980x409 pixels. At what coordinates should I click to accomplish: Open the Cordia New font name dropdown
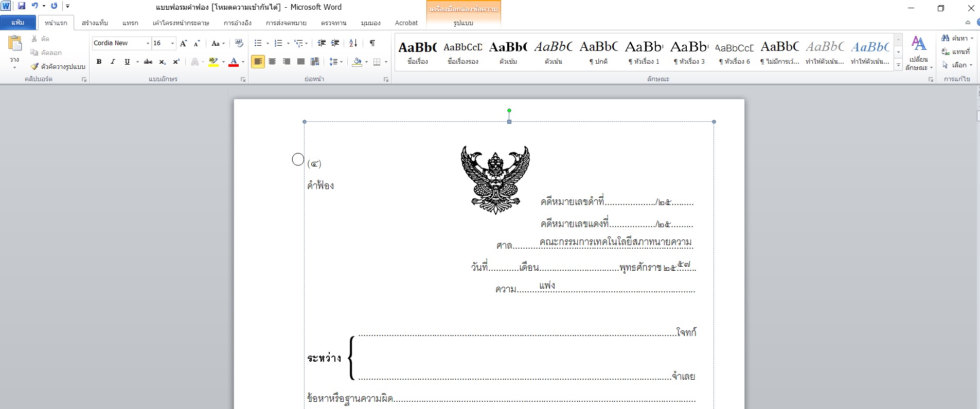pyautogui.click(x=148, y=43)
